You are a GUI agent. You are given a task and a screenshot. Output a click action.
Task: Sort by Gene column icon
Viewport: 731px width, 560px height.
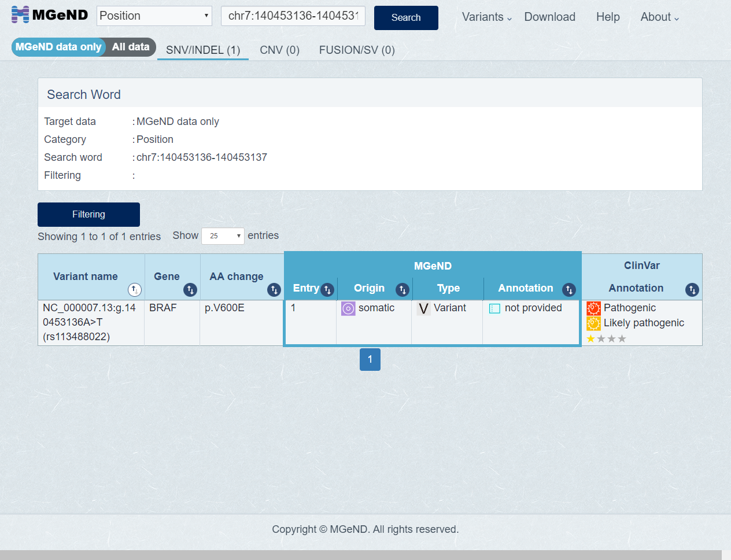click(x=190, y=290)
